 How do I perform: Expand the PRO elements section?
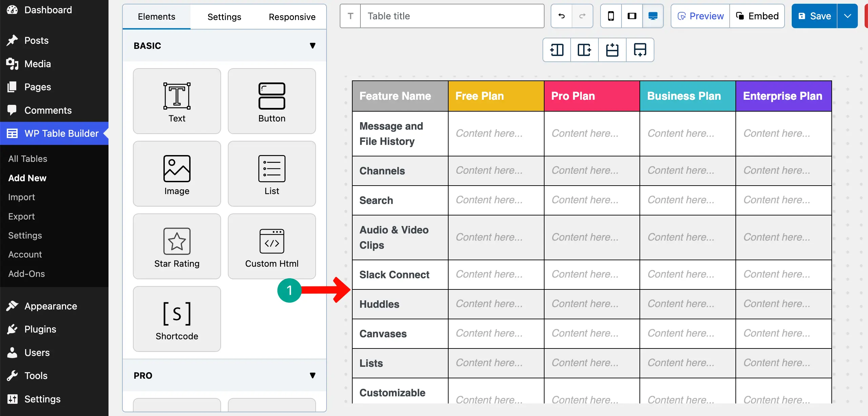coord(312,375)
